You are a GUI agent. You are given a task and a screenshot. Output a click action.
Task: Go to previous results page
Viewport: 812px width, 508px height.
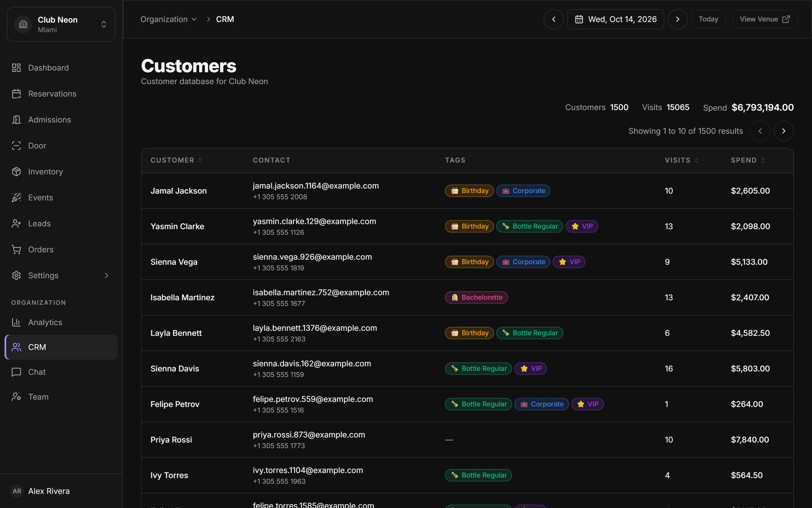[x=760, y=131]
